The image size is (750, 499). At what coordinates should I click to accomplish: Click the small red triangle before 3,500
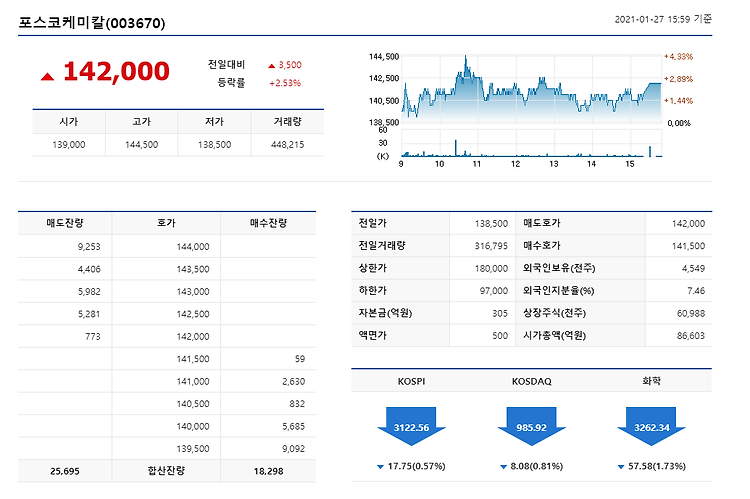click(272, 66)
